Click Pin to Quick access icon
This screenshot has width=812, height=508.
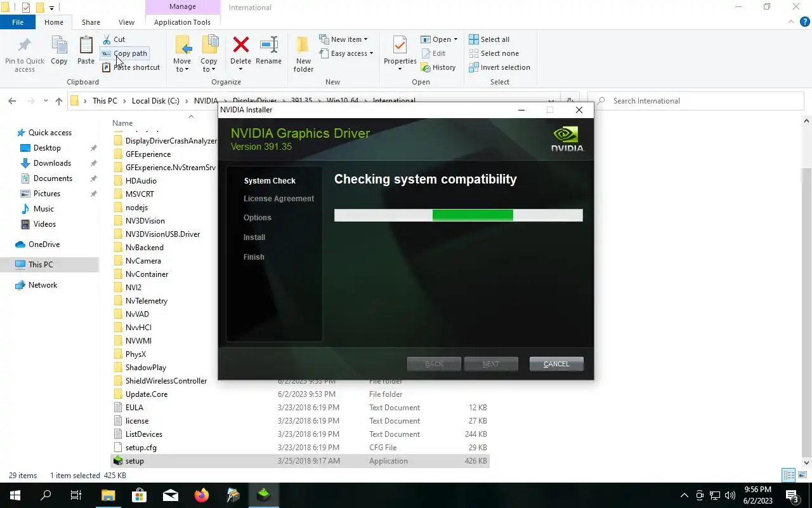click(25, 46)
